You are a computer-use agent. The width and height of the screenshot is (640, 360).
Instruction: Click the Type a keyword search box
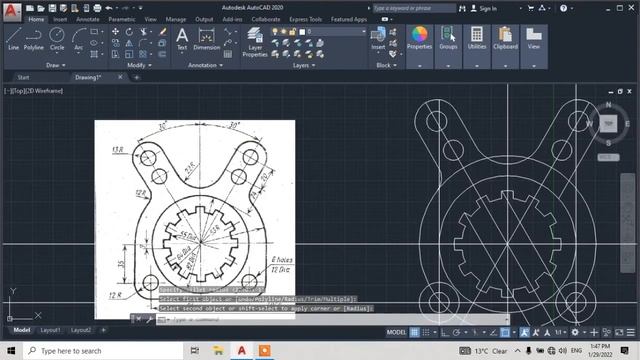click(414, 8)
